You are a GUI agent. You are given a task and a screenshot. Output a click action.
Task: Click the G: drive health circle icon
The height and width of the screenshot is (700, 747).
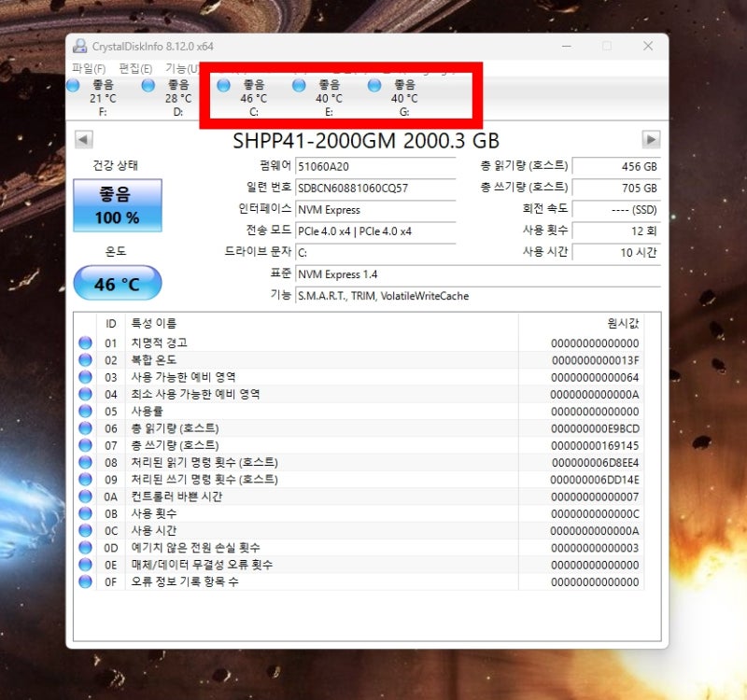click(373, 84)
